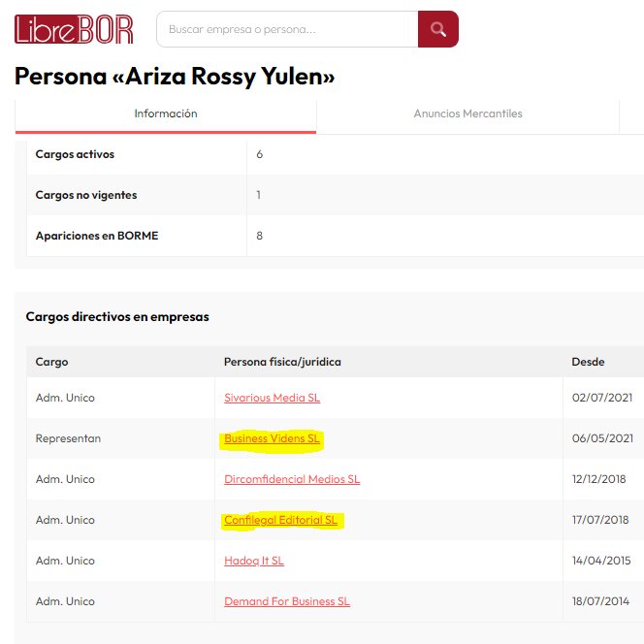This screenshot has width=644, height=644.
Task: Click 'Adm. Unico' in Dircomfidencial Medios row
Action: [65, 479]
